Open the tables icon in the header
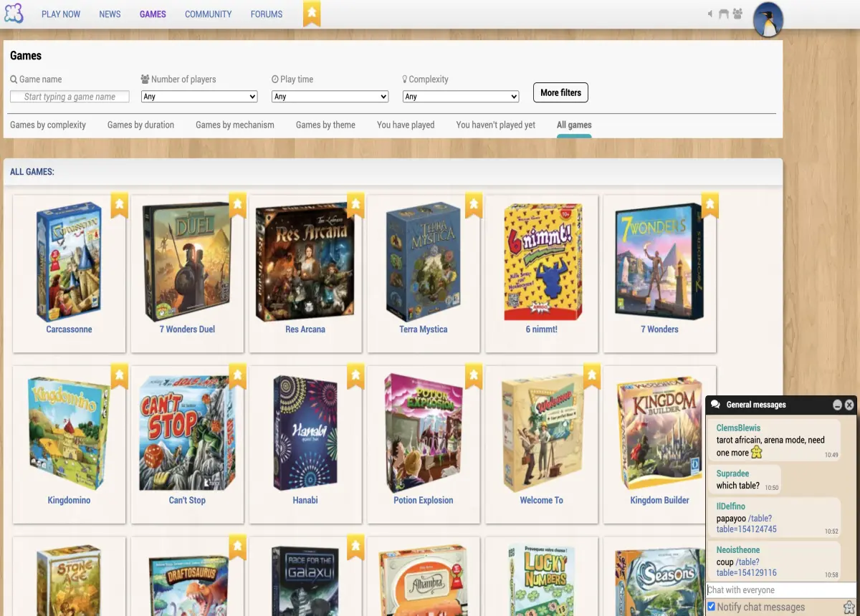 click(x=724, y=14)
